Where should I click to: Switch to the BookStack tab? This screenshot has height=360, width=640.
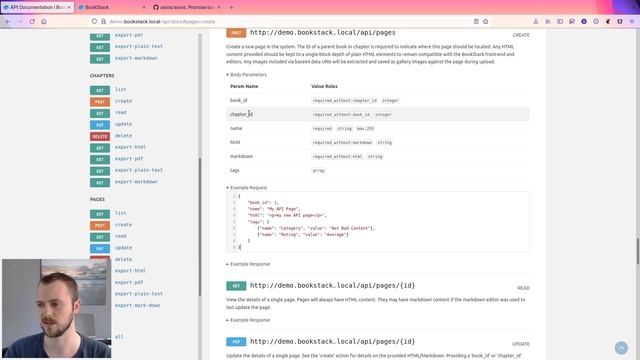coord(112,7)
